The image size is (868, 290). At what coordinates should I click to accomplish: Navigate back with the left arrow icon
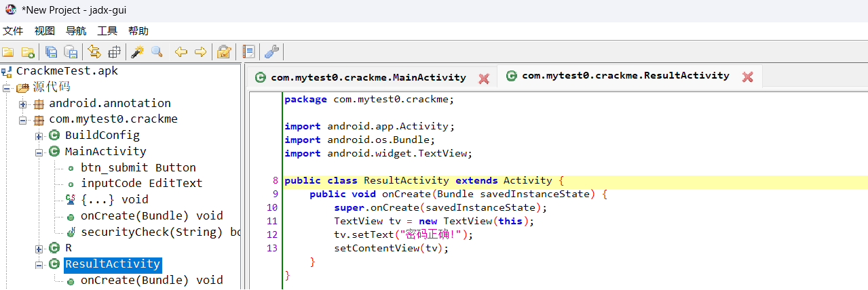pos(181,51)
